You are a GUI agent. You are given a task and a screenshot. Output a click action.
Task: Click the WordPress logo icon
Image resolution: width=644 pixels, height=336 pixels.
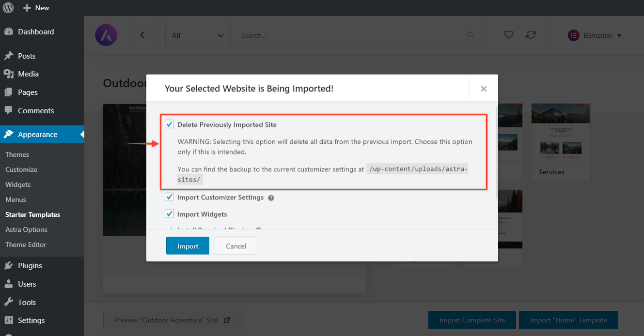click(x=8, y=8)
